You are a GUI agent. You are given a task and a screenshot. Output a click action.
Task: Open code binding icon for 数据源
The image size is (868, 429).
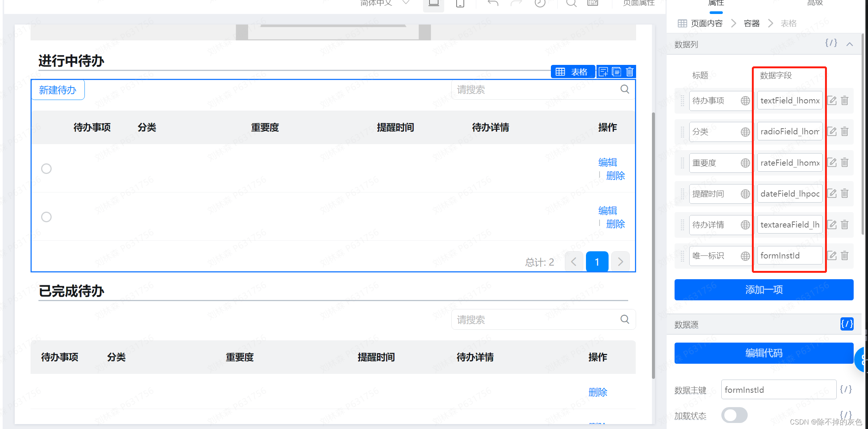click(x=847, y=324)
